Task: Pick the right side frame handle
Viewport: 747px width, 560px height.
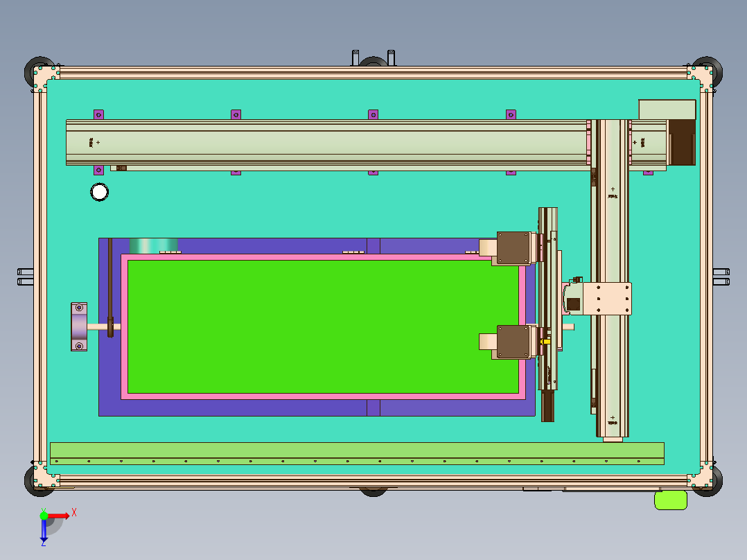Action: 721,277
